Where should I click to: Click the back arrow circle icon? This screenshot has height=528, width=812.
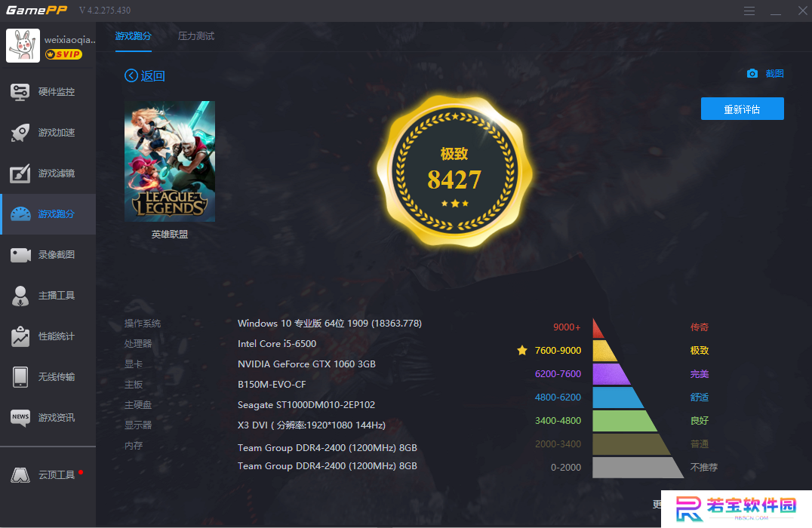coord(131,75)
